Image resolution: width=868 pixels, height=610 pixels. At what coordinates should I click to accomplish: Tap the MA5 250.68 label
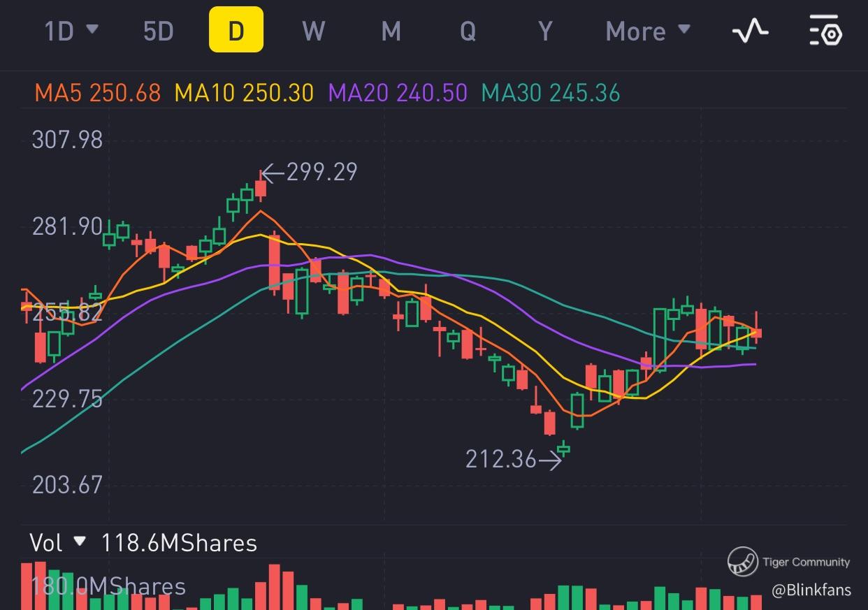[97, 93]
